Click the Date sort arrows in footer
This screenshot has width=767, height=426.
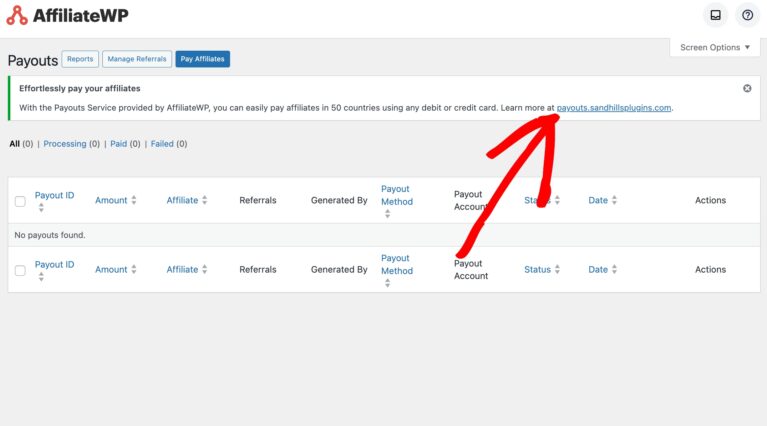pyautogui.click(x=614, y=269)
